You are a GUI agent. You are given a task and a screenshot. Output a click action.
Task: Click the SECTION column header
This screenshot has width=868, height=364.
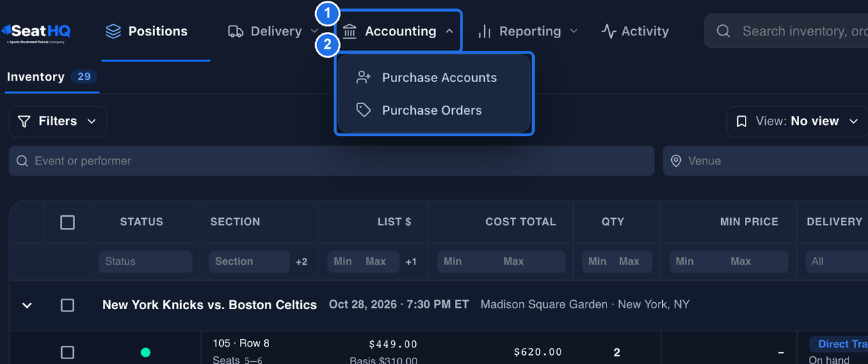pos(235,222)
